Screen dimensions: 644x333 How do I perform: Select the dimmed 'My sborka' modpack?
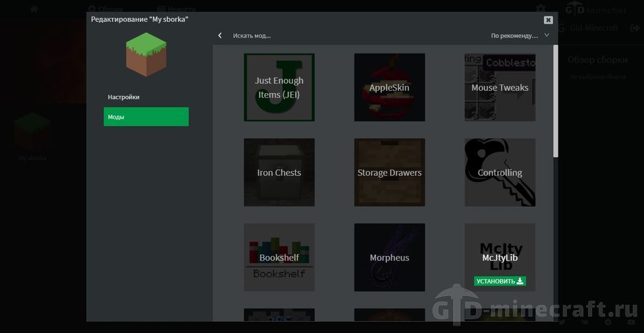click(x=32, y=137)
